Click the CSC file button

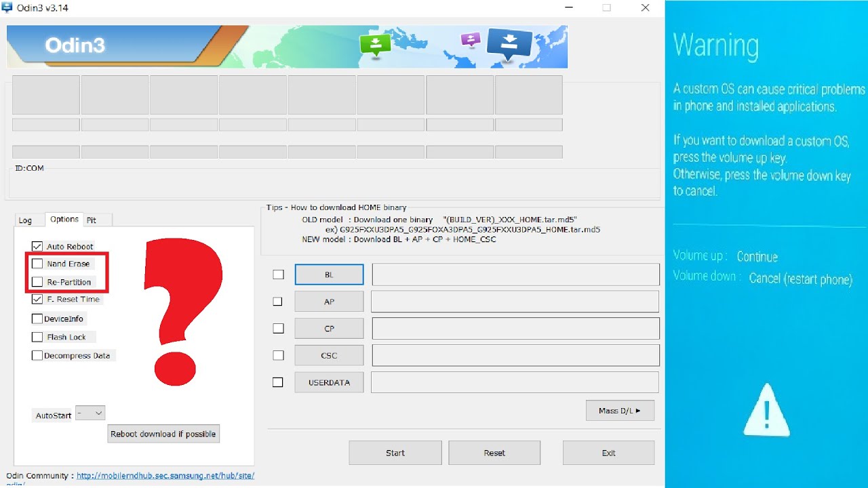tap(329, 355)
